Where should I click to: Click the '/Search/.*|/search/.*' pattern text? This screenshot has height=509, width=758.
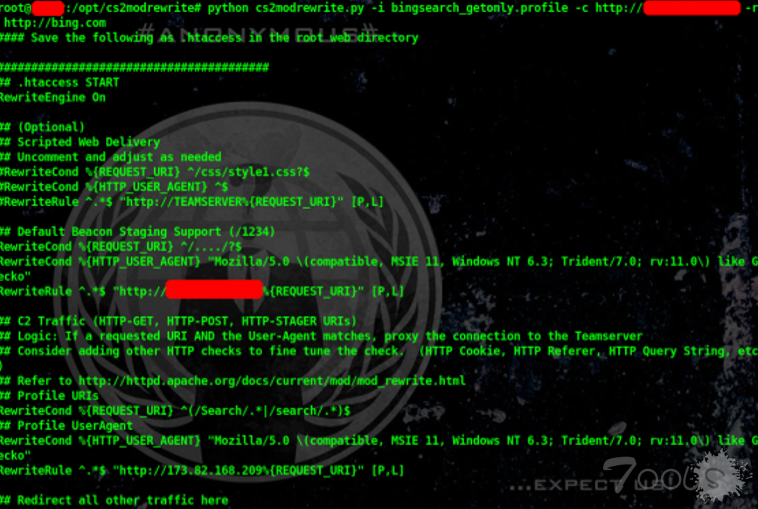tap(266, 411)
